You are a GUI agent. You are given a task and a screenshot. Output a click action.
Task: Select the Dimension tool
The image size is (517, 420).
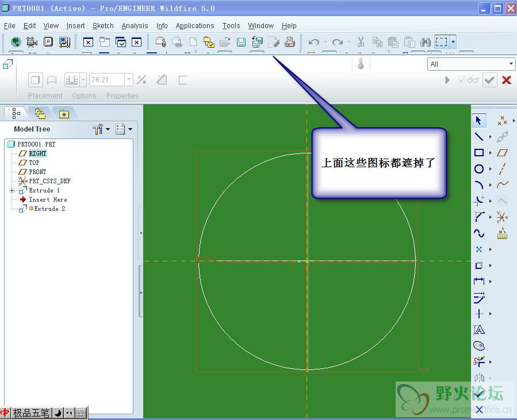(x=478, y=281)
